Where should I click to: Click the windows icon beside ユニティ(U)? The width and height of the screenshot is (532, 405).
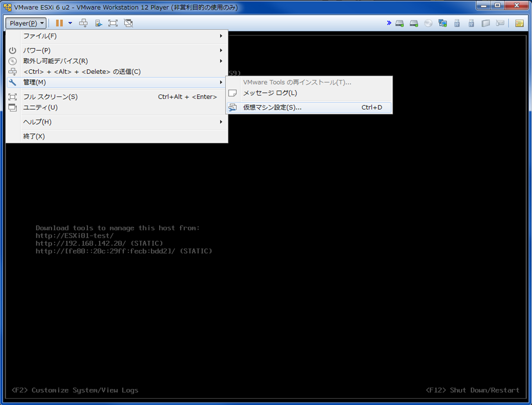[12, 107]
